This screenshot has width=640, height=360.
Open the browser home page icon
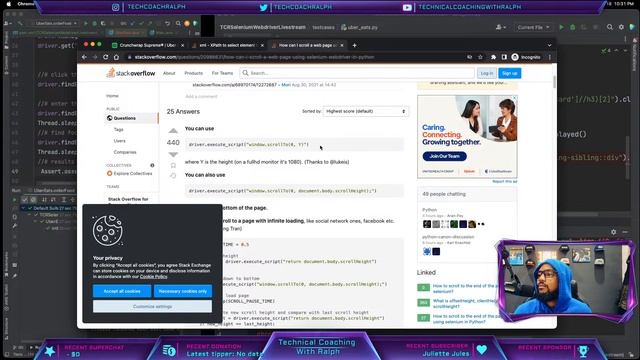[x=116, y=57]
